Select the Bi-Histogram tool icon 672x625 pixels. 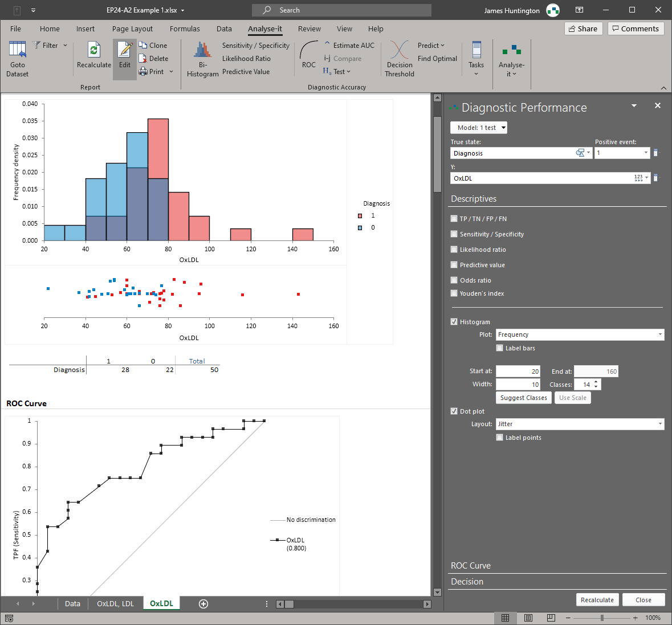tap(203, 57)
